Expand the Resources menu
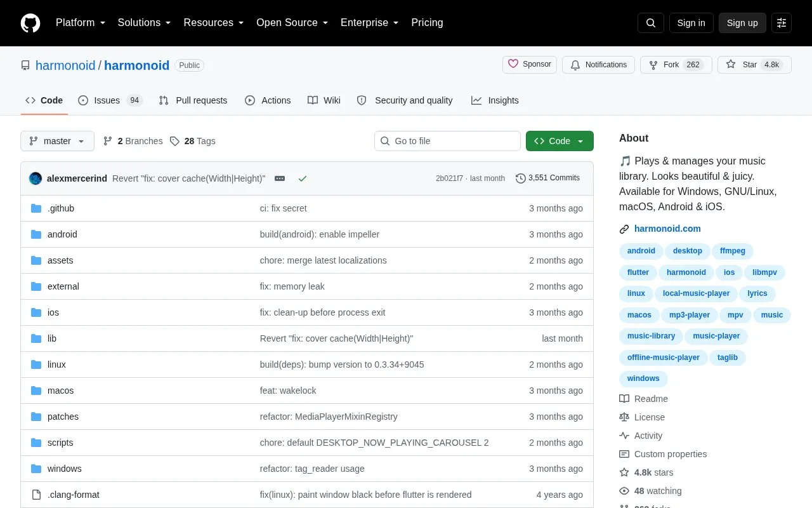 click(x=214, y=23)
